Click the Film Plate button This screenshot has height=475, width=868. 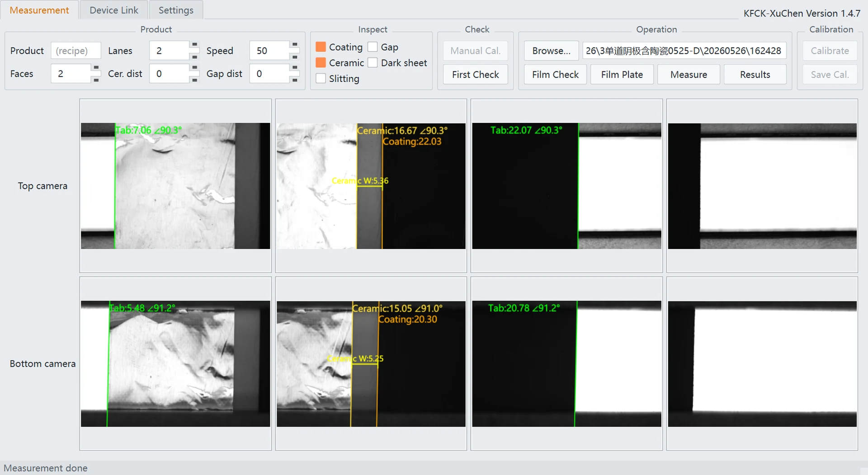[622, 75]
